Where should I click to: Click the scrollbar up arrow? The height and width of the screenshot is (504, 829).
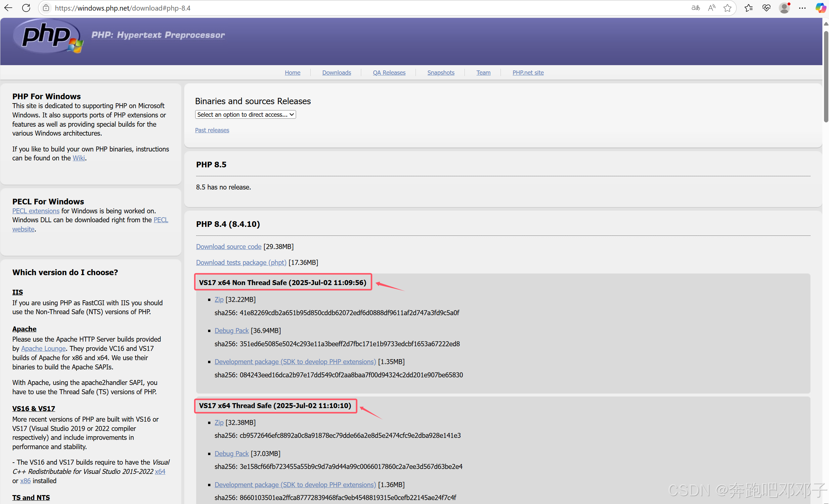(826, 24)
